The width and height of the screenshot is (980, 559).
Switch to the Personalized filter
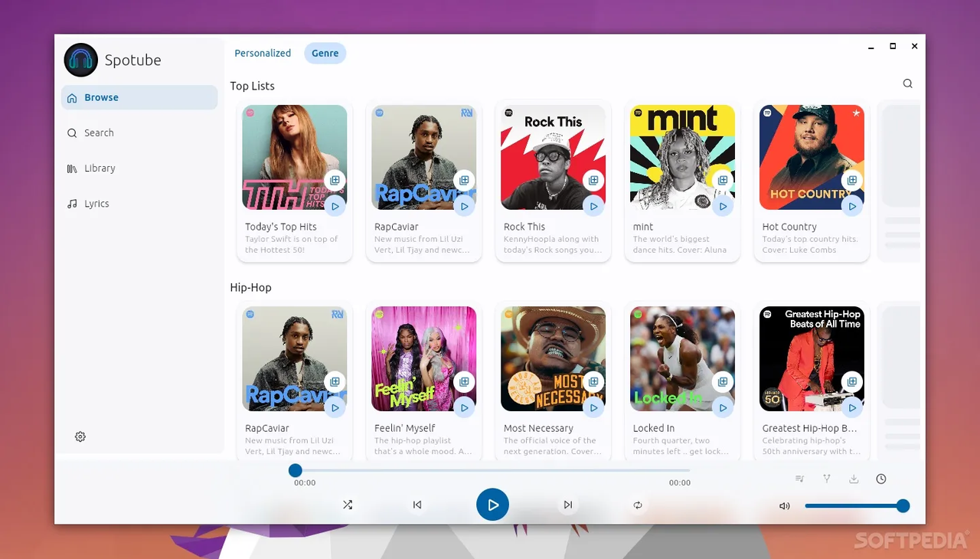[263, 53]
